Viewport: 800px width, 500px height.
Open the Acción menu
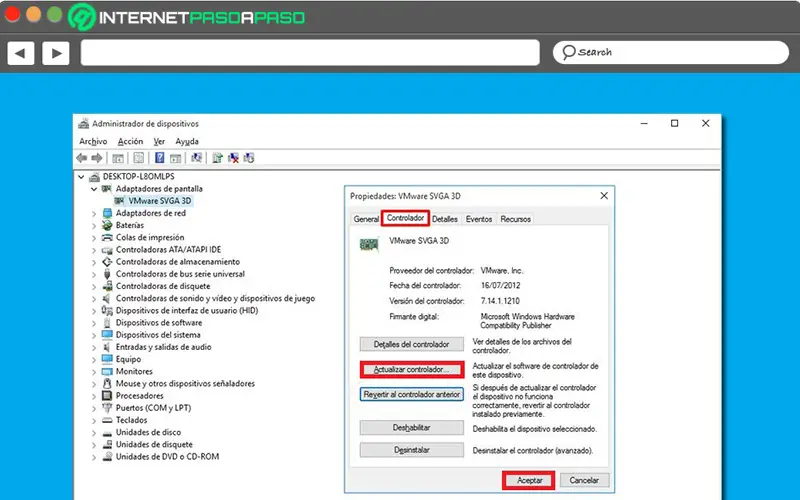point(130,141)
